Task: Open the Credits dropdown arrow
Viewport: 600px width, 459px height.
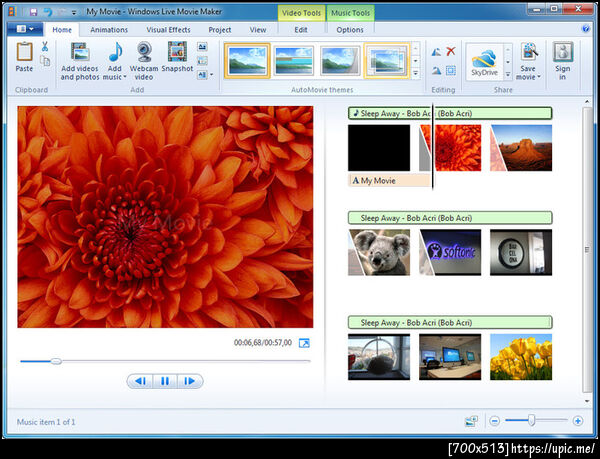Action: [x=211, y=75]
